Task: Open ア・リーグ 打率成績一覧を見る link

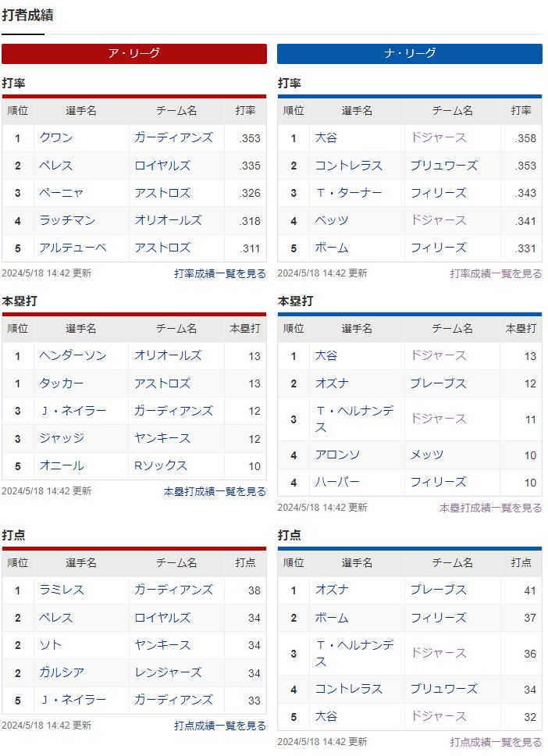Action: 219,273
